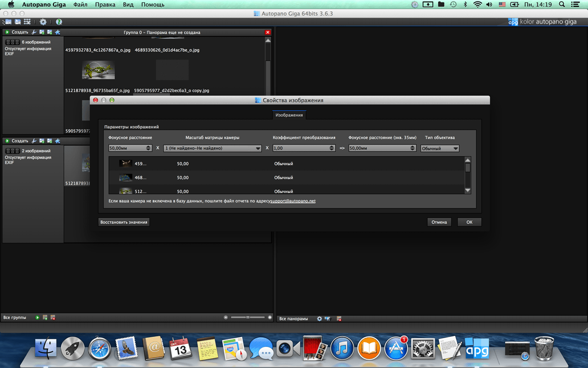Open the Вид menu
The width and height of the screenshot is (588, 368).
tap(128, 4)
